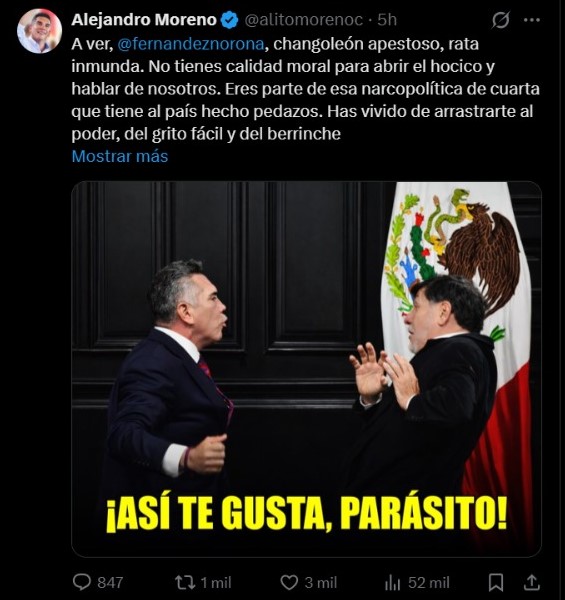Click the 1 mil reposts count
This screenshot has height=600, width=565.
[x=216, y=583]
